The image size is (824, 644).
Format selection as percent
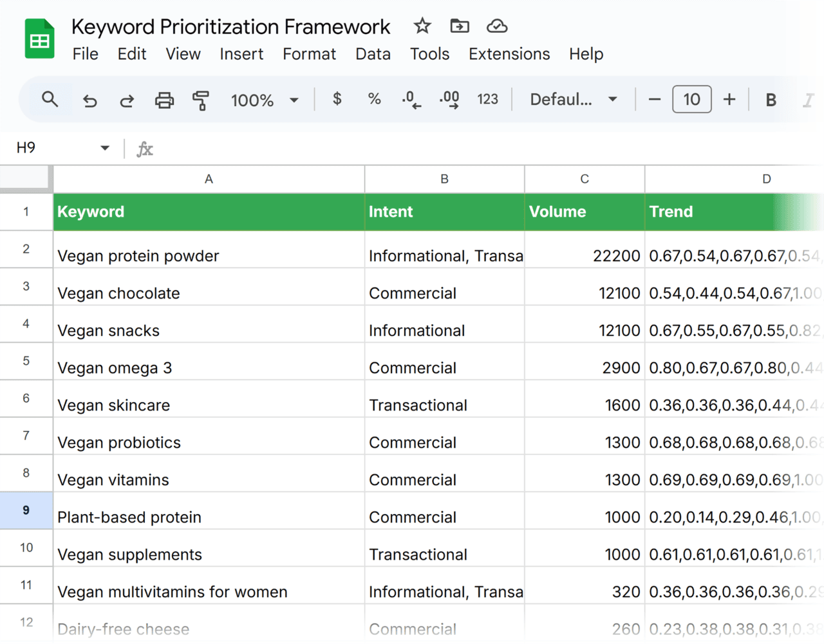[x=374, y=100]
